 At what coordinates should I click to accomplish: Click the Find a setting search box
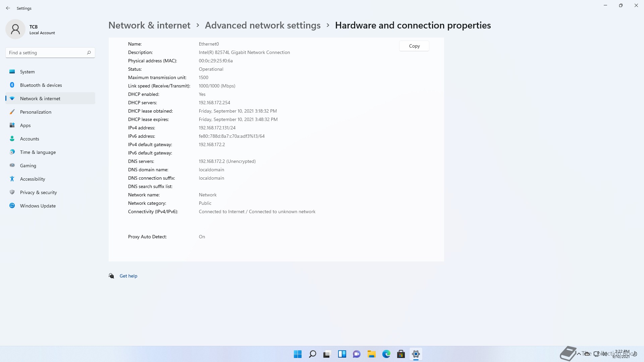pyautogui.click(x=47, y=53)
